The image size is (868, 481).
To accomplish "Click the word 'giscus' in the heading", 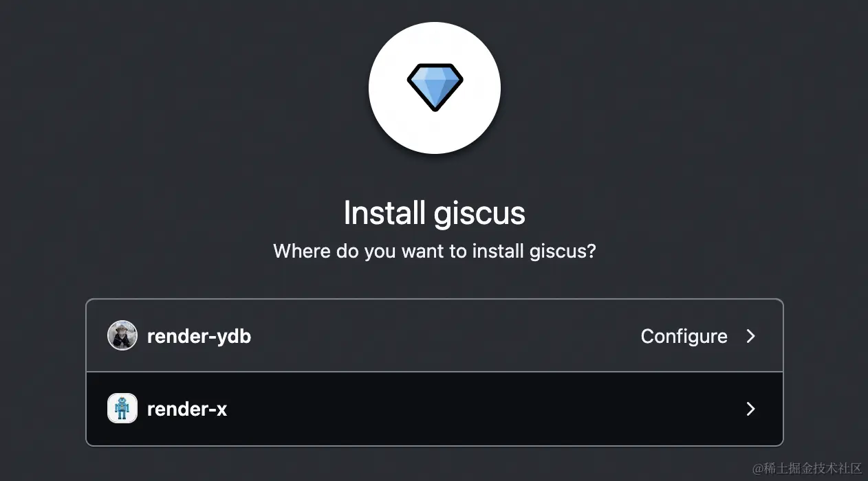I will [478, 214].
